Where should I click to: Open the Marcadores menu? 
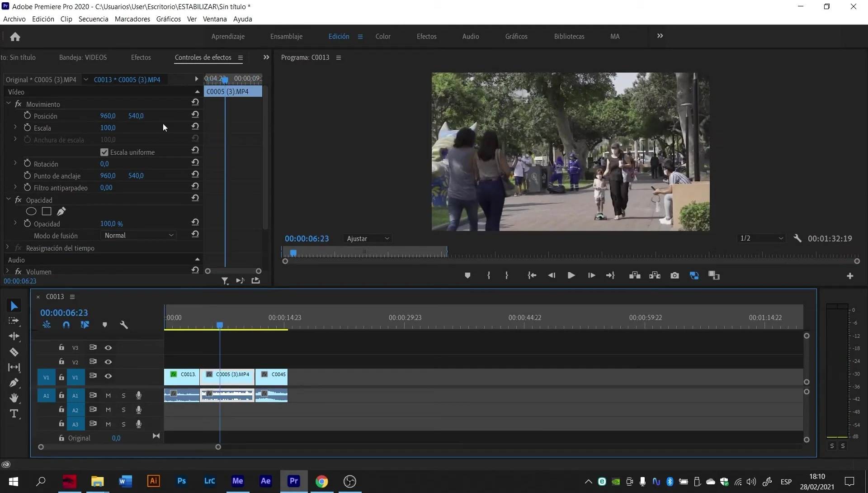click(132, 19)
